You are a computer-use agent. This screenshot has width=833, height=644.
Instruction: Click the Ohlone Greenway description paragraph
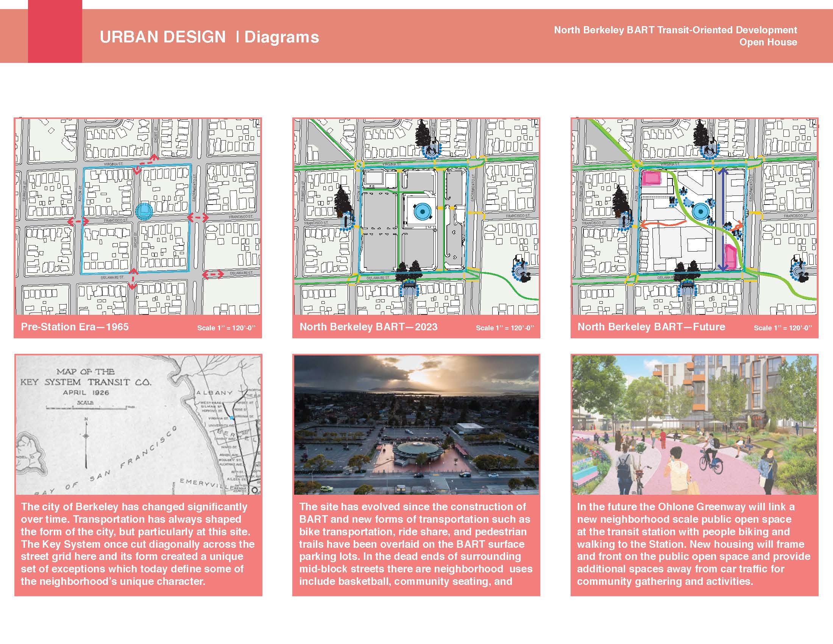693,544
